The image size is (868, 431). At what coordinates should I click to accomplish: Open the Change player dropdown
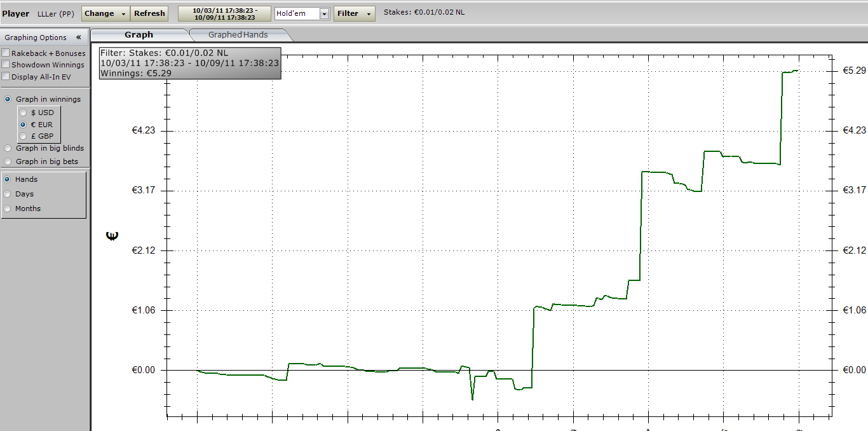point(105,13)
